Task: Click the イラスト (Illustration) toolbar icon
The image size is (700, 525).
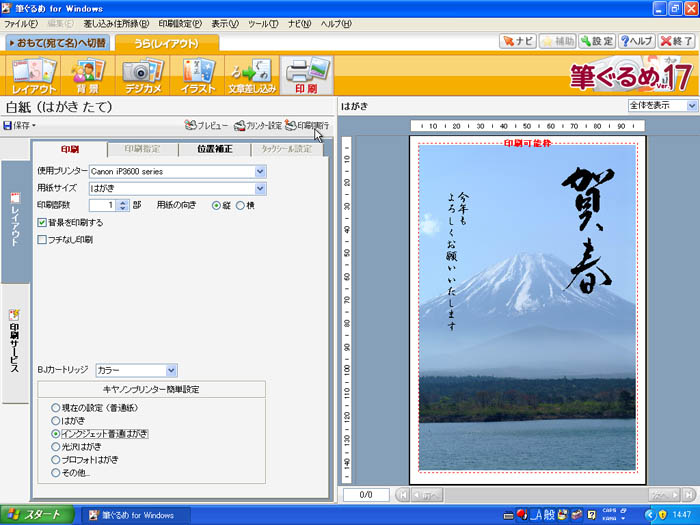Action: (197, 75)
